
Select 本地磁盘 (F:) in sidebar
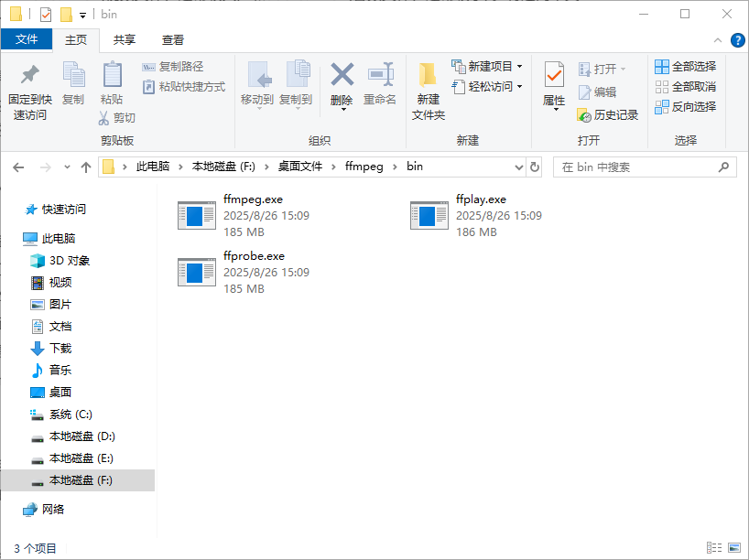point(78,480)
